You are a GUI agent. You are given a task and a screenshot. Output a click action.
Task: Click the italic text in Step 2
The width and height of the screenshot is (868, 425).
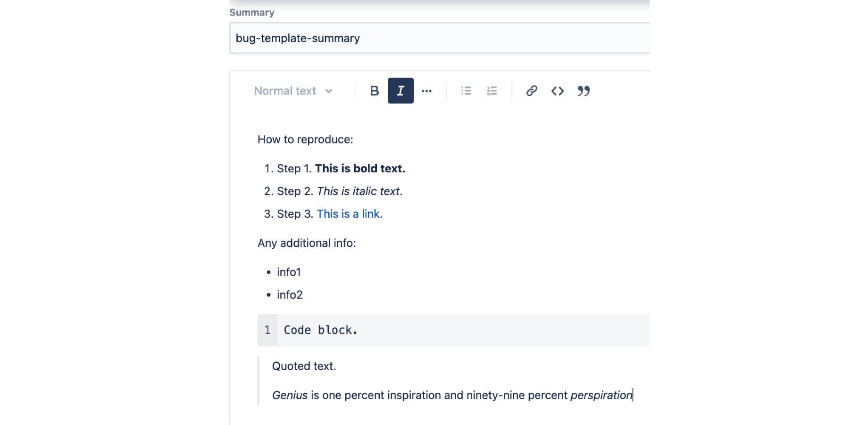tap(359, 191)
